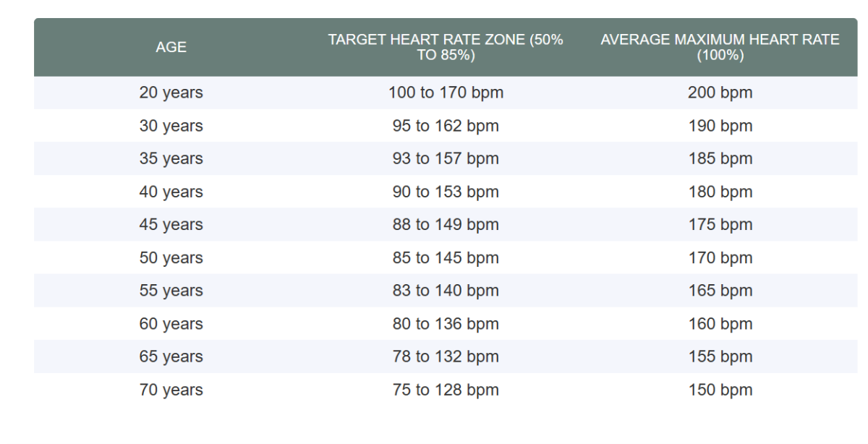Screen dimensions: 868x444
Task: Select the "100 to 170 bpm" cell
Action: pos(446,93)
